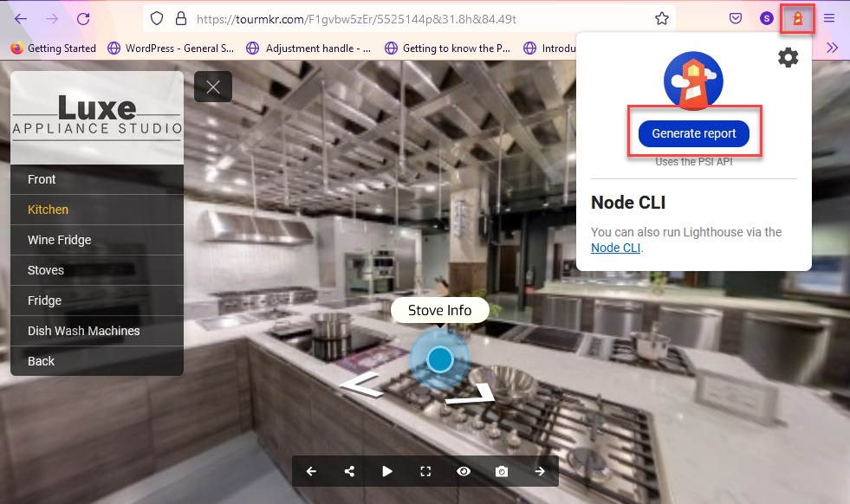The width and height of the screenshot is (850, 504).
Task: Go to the Stoves scene
Action: click(97, 270)
